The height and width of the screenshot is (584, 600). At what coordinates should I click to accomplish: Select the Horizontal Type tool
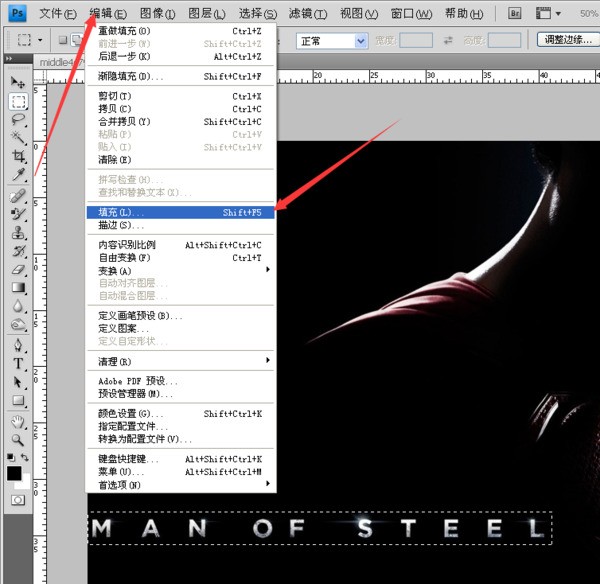coord(18,364)
